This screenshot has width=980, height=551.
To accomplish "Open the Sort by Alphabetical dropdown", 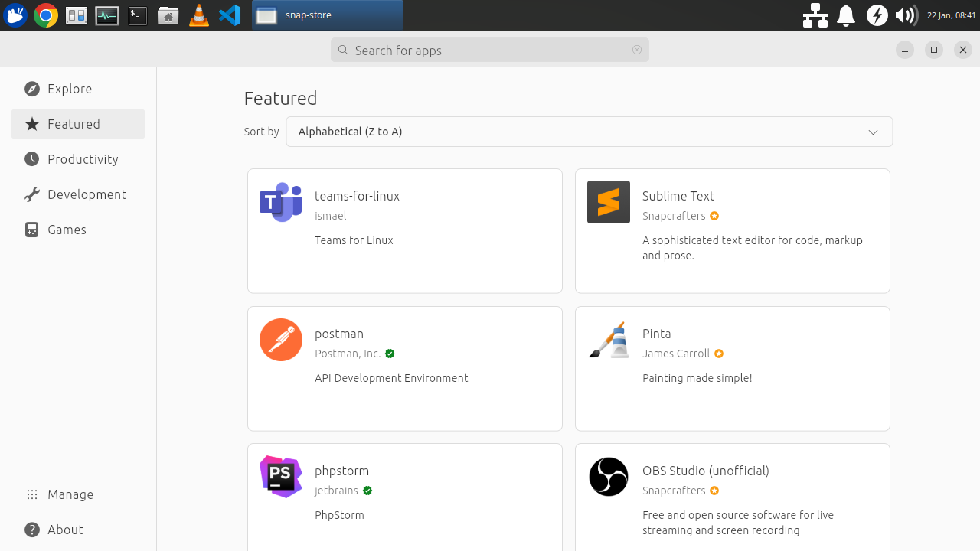I will point(589,132).
